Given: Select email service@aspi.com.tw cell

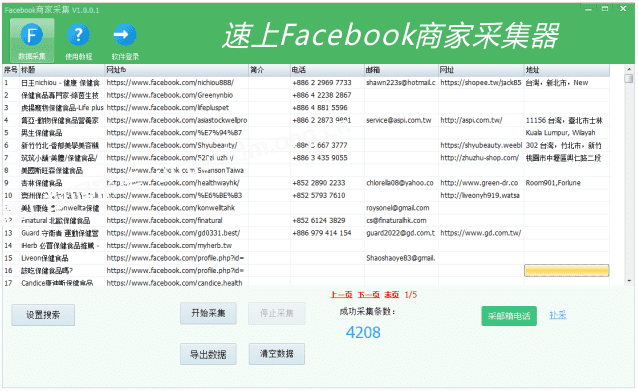Looking at the screenshot, I should click(x=401, y=120).
